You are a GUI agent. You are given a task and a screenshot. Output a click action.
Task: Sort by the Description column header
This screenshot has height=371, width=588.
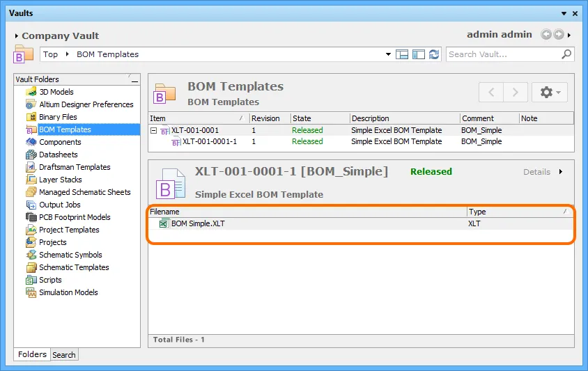(405, 118)
